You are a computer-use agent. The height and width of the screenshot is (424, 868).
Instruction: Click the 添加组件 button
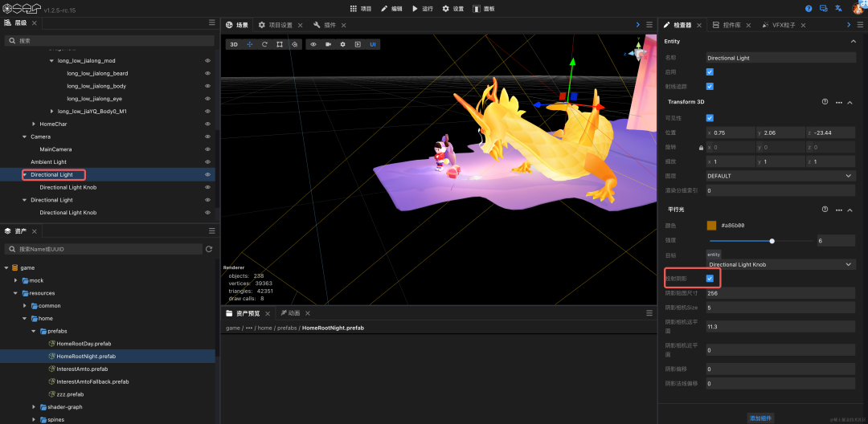[760, 418]
